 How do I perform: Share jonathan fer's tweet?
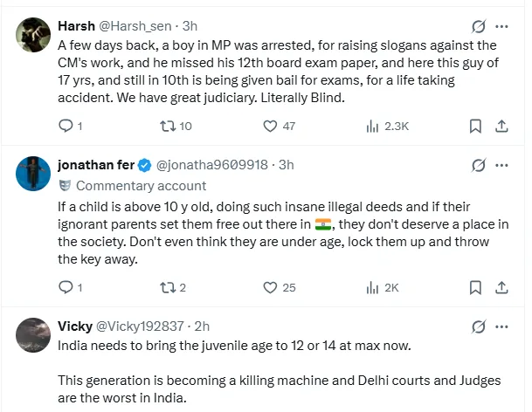(x=502, y=287)
